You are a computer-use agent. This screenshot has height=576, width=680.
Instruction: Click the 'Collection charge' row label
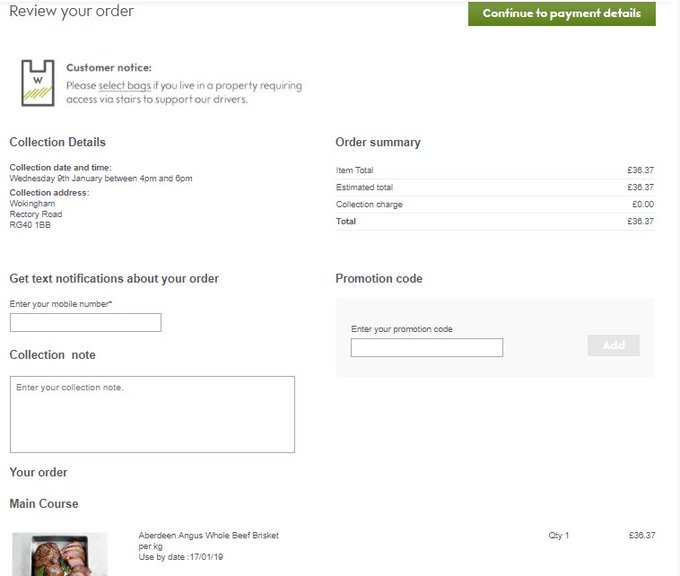tap(369, 204)
